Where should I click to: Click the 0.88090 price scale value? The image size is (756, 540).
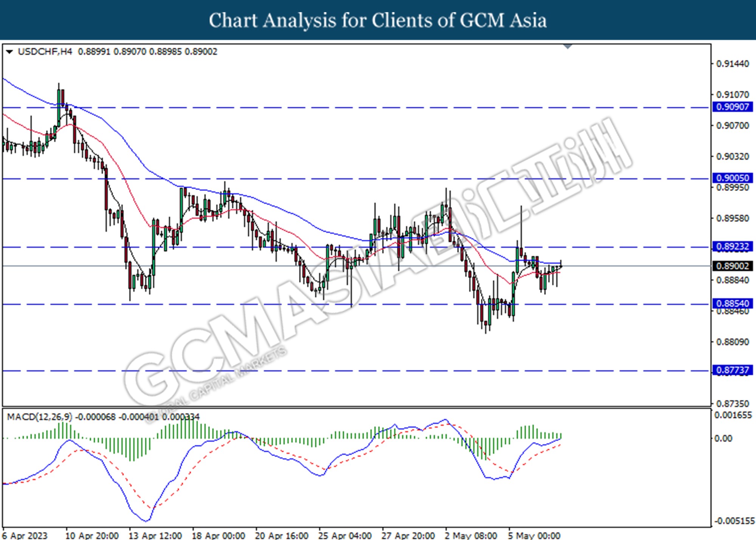733,342
